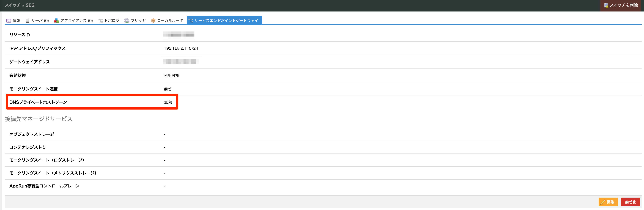Screen dimensions: 644x210
Task: Click the サーバ tab server icon
Action: coord(27,21)
